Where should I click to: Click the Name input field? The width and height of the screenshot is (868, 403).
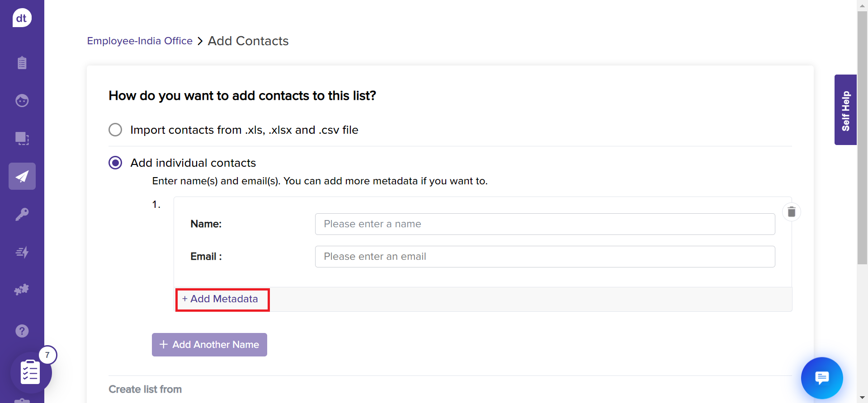point(545,224)
